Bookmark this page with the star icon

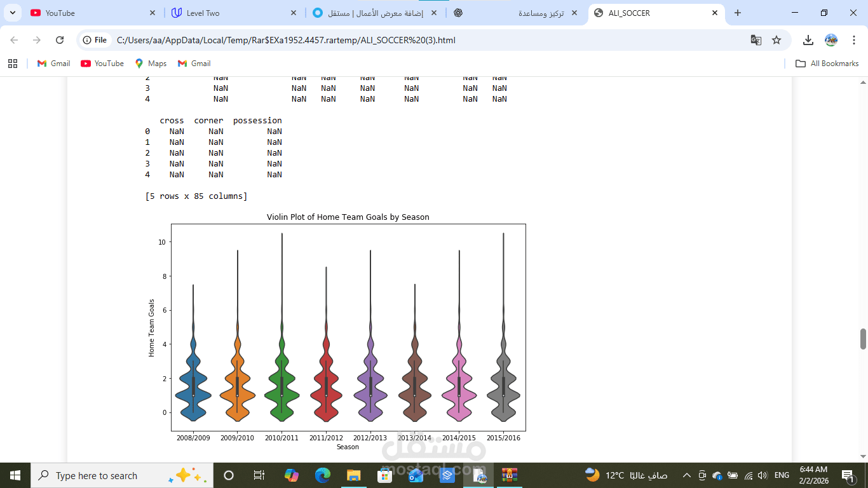[x=776, y=39]
